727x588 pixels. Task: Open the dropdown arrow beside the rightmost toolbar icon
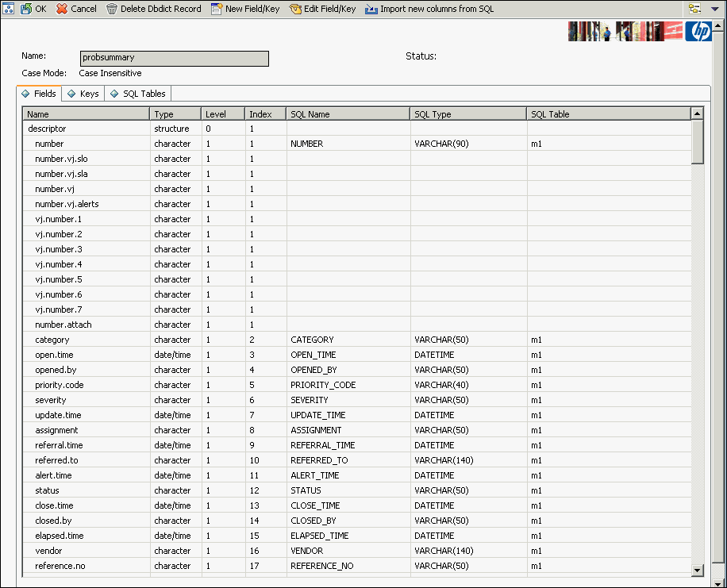(714, 9)
